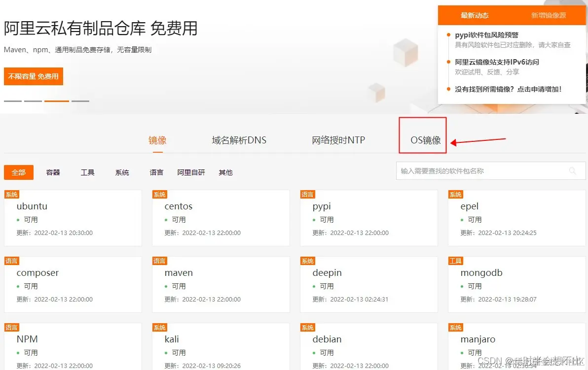588x370 pixels.
Task: Open the mongodb mirror card
Action: click(517, 285)
